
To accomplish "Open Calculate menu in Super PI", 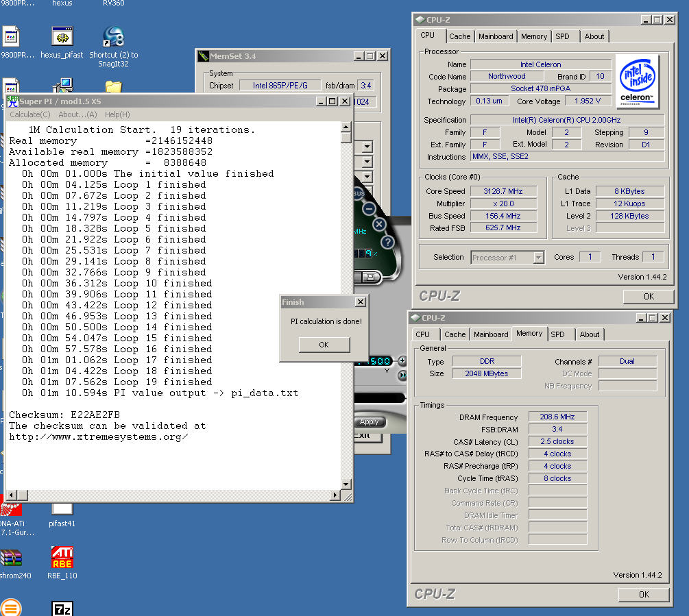I will pos(30,114).
